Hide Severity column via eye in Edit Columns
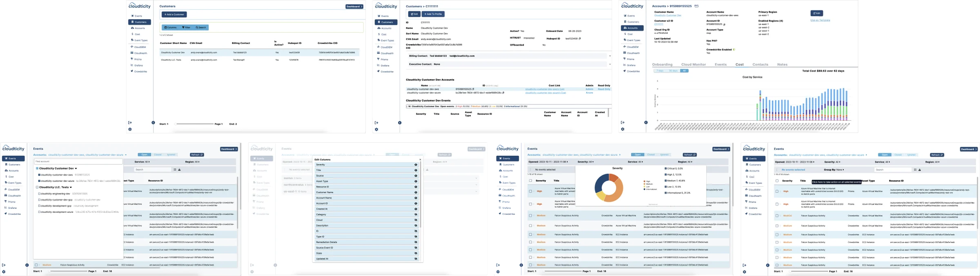 pyautogui.click(x=416, y=165)
